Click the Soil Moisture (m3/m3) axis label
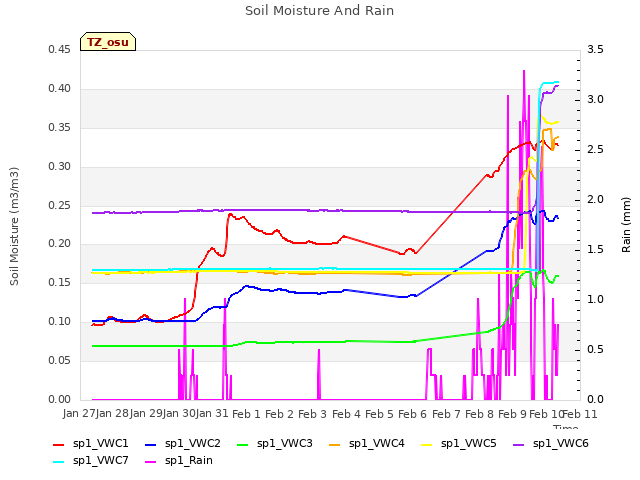The height and width of the screenshot is (480, 640). [x=14, y=226]
